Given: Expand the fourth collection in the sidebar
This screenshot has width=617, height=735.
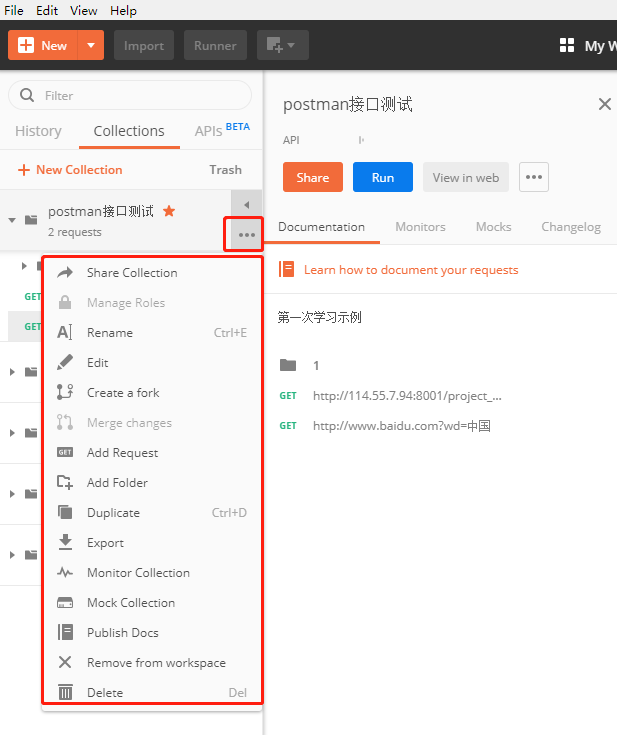Looking at the screenshot, I should 12,494.
